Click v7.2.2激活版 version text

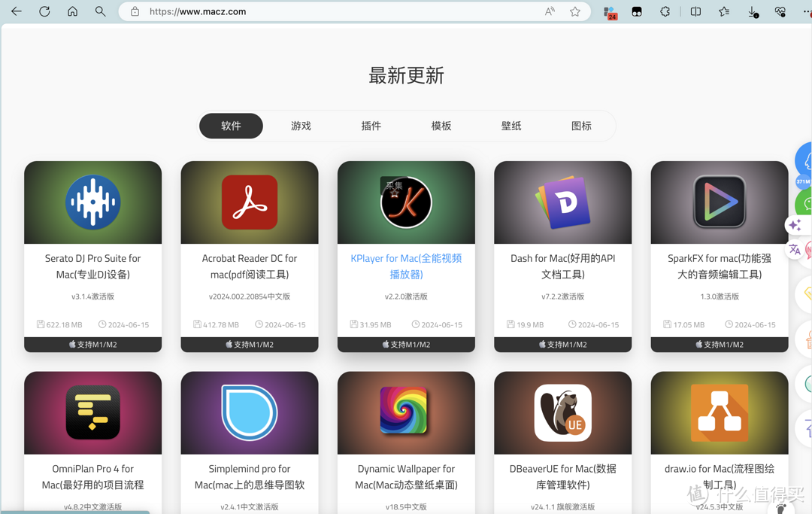coord(563,297)
